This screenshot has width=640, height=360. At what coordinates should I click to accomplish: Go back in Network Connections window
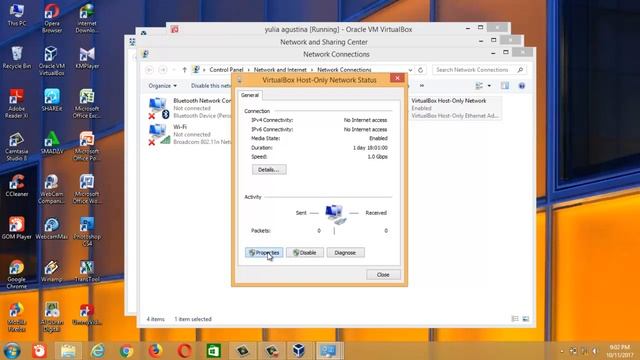pyautogui.click(x=149, y=70)
